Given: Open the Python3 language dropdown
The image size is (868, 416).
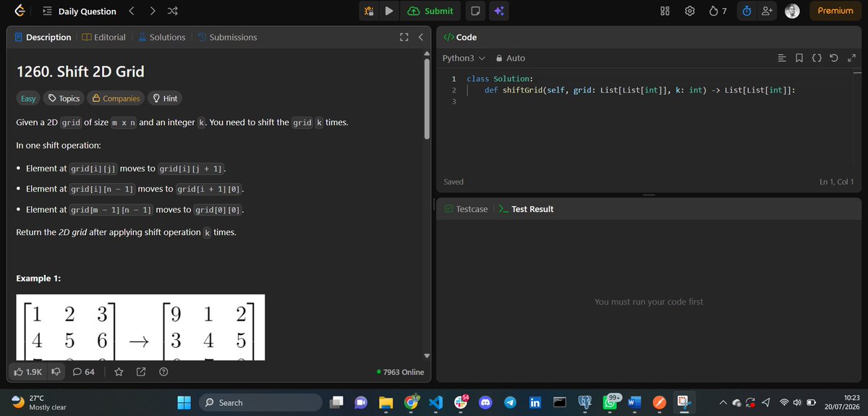Looking at the screenshot, I should (464, 58).
